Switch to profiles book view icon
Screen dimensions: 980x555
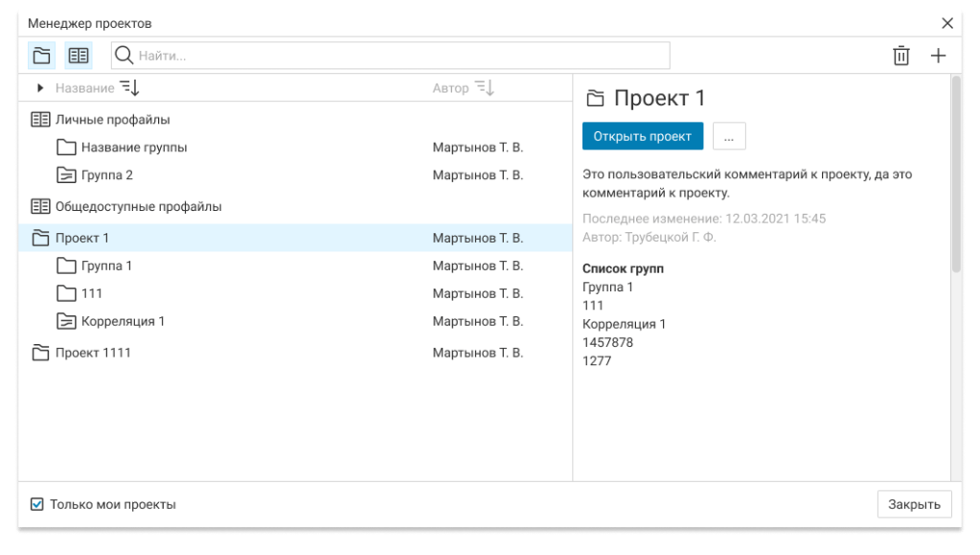(x=79, y=56)
